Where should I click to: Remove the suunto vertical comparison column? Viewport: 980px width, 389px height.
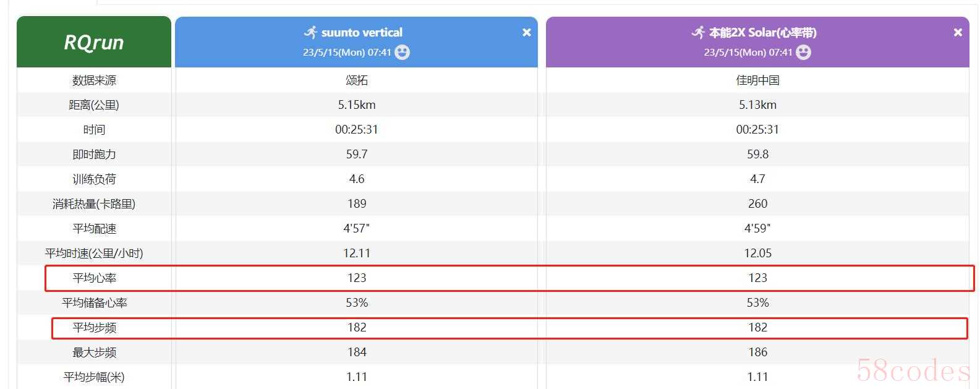[527, 32]
